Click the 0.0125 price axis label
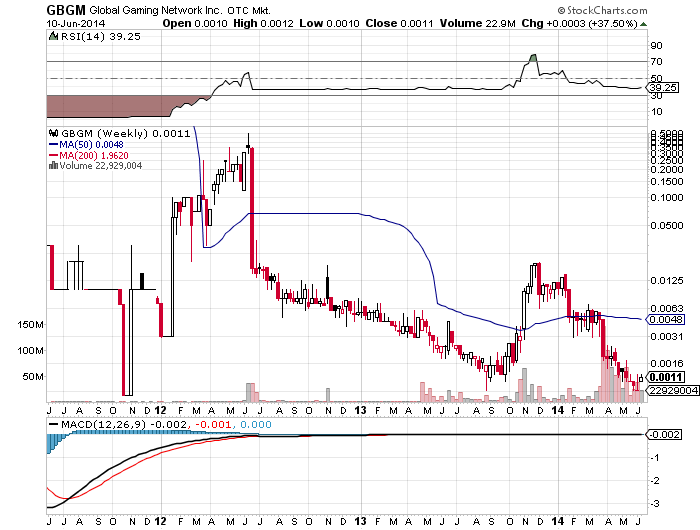The width and height of the screenshot is (700, 530). (x=667, y=281)
